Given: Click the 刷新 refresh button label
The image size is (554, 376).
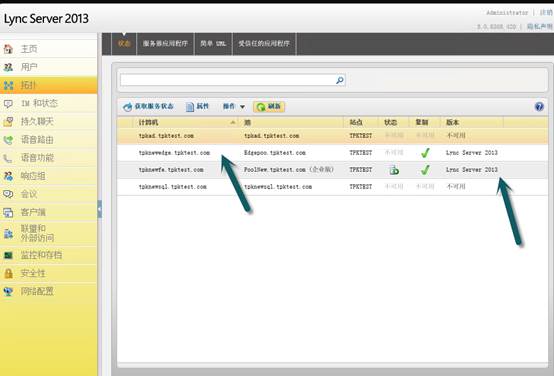Looking at the screenshot, I should point(274,106).
